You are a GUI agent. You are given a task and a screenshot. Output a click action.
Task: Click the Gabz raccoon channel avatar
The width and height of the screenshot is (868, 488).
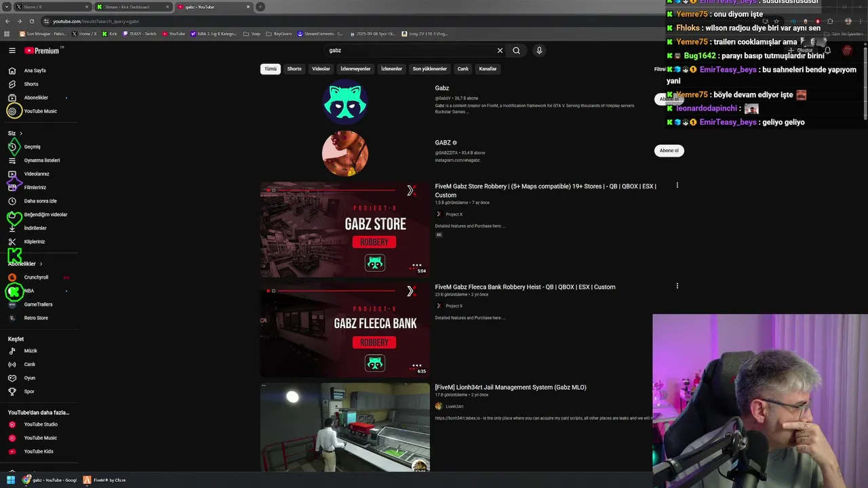[345, 102]
